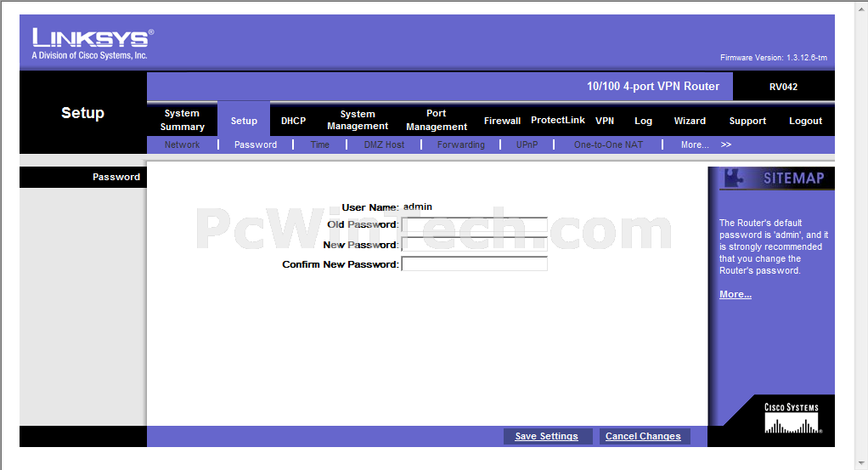The image size is (868, 470).
Task: Select the Setup tab
Action: [x=244, y=121]
